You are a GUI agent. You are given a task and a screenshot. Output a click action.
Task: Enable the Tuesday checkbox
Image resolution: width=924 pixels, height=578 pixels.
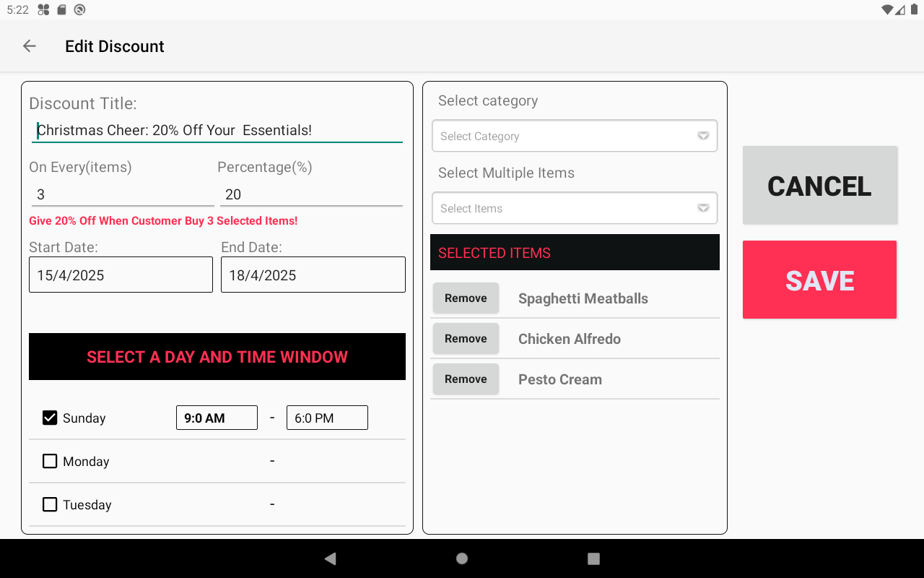point(50,504)
